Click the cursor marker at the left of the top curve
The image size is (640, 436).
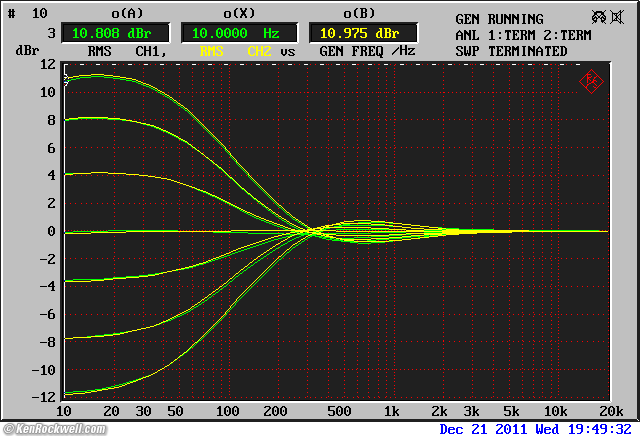[x=66, y=78]
